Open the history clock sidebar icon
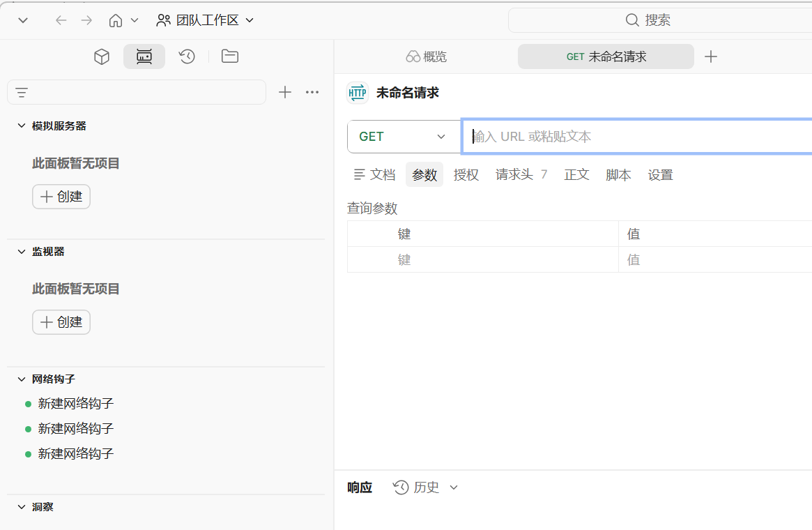Screen dimensions: 812x530 pyautogui.click(x=187, y=56)
